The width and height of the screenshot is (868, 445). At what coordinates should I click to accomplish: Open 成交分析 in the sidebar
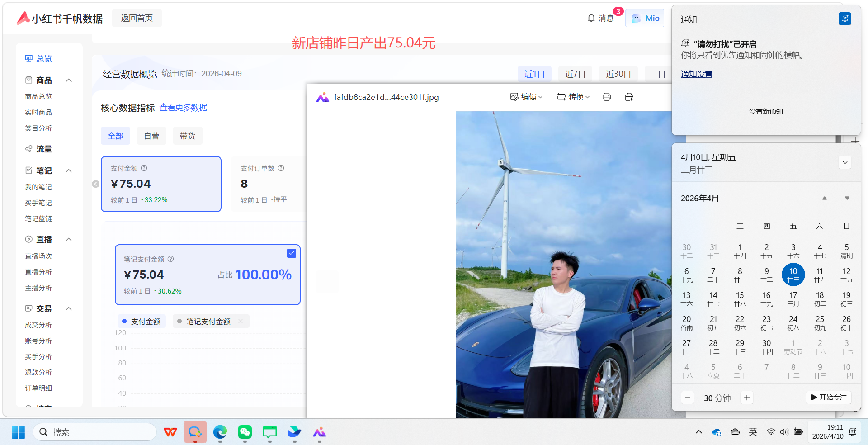[x=38, y=325]
